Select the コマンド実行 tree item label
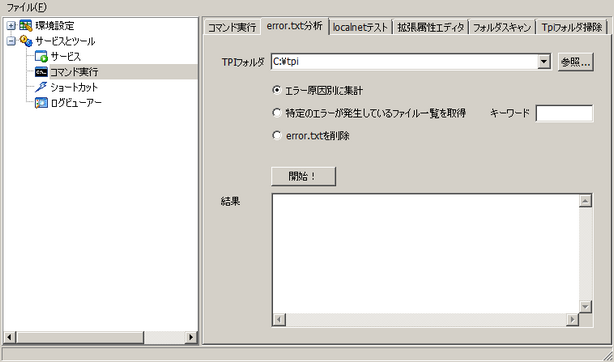This screenshot has width=614, height=362. pos(74,72)
